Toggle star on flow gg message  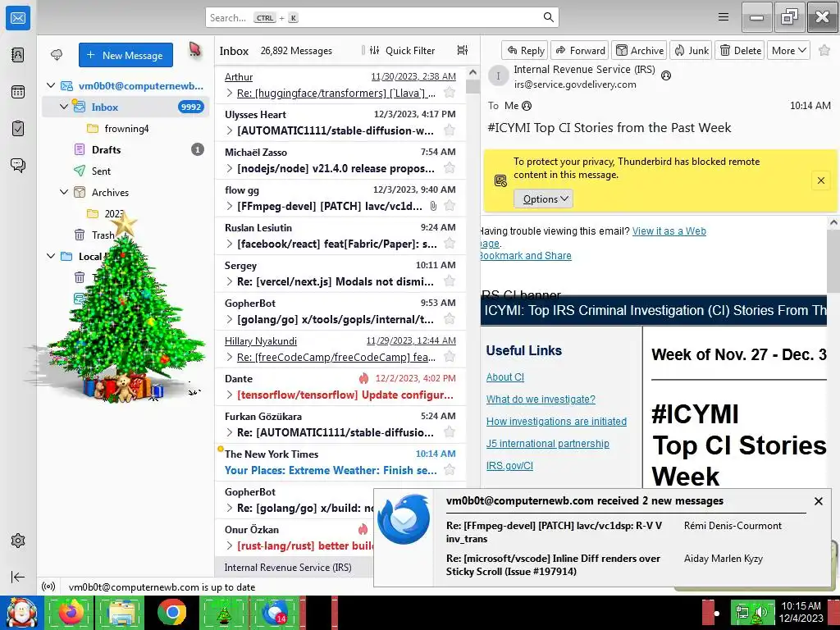point(450,206)
